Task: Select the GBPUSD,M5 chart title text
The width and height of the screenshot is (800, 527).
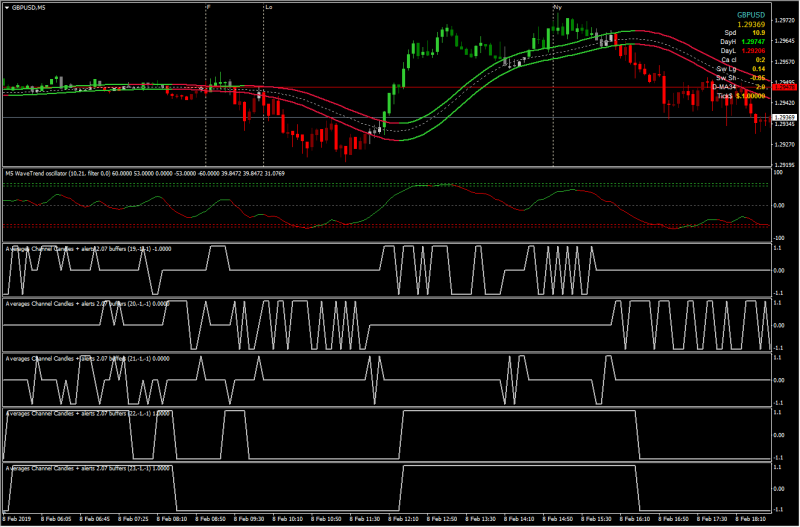Action: coord(28,8)
